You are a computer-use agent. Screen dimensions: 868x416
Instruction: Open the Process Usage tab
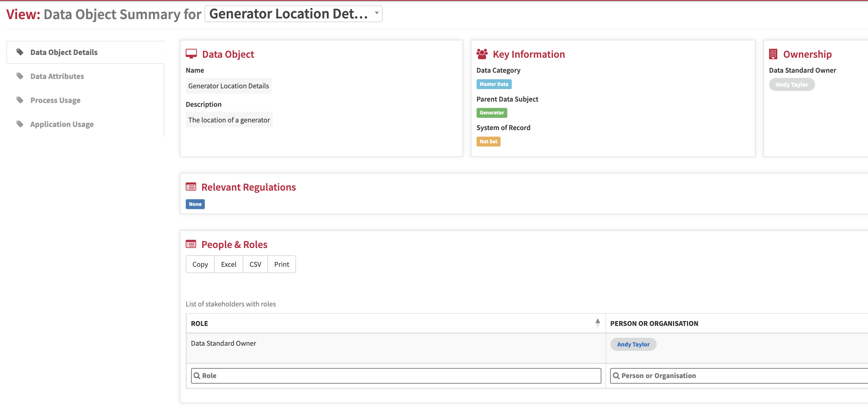55,100
